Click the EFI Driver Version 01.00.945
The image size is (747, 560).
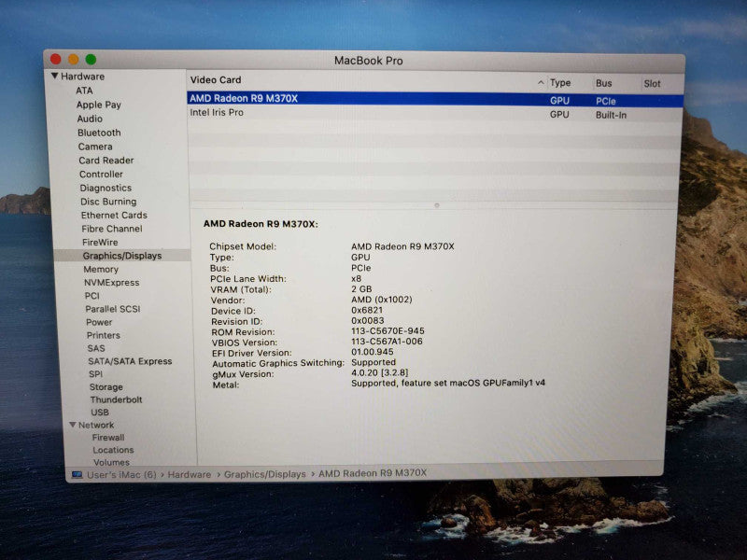pyautogui.click(x=373, y=352)
